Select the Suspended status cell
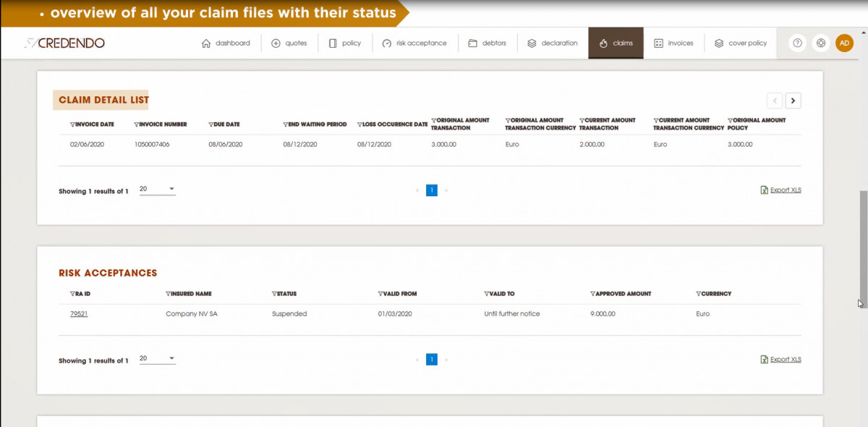Screen dimensions: 868x427 289,314
